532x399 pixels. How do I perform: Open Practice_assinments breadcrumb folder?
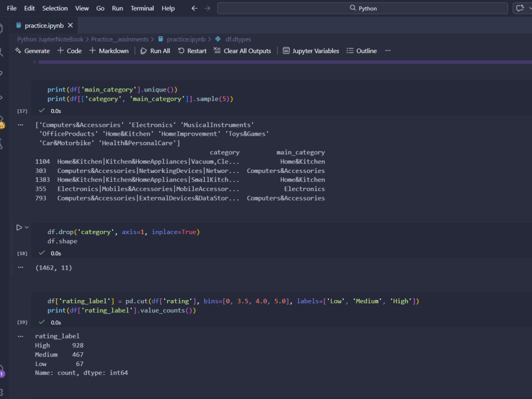120,39
